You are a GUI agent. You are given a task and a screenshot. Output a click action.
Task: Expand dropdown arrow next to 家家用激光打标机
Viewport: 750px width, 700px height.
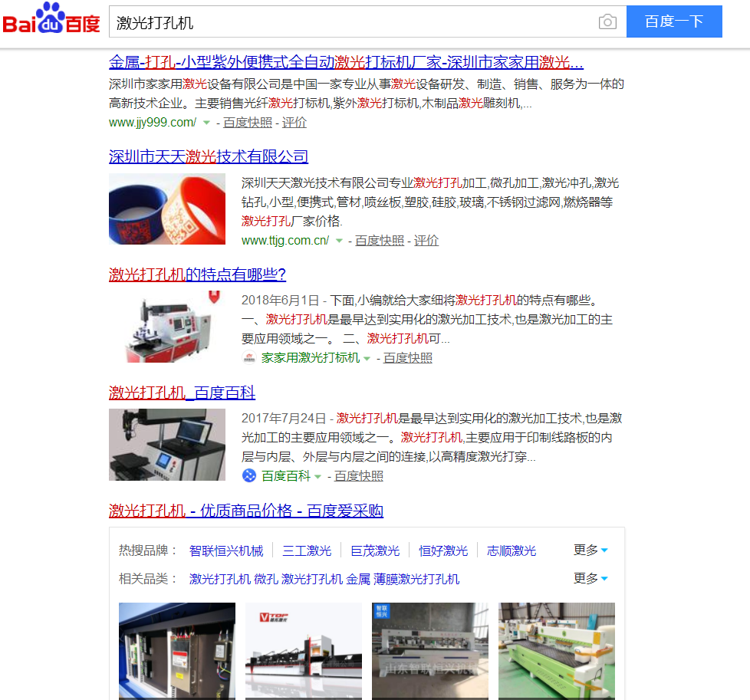(367, 359)
